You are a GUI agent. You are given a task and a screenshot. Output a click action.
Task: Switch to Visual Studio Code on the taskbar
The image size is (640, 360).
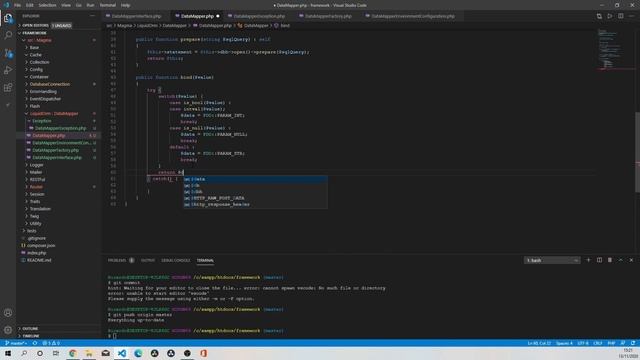(x=122, y=353)
